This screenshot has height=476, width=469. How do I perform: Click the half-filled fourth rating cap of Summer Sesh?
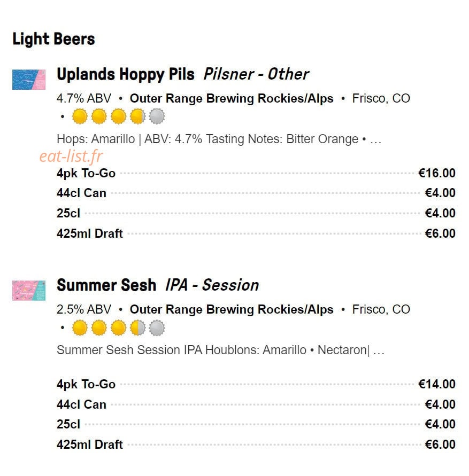[137, 328]
